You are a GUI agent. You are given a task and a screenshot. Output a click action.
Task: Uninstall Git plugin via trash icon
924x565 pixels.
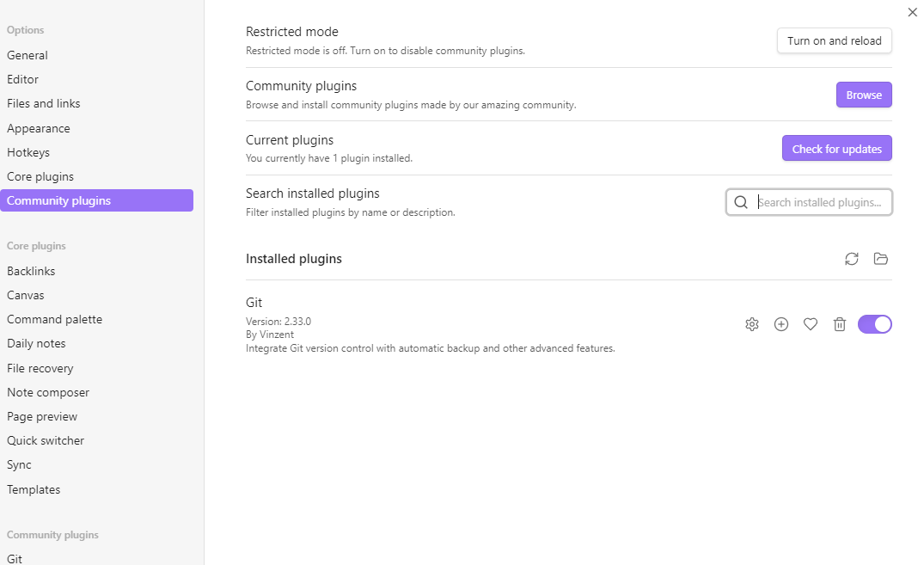click(x=840, y=324)
